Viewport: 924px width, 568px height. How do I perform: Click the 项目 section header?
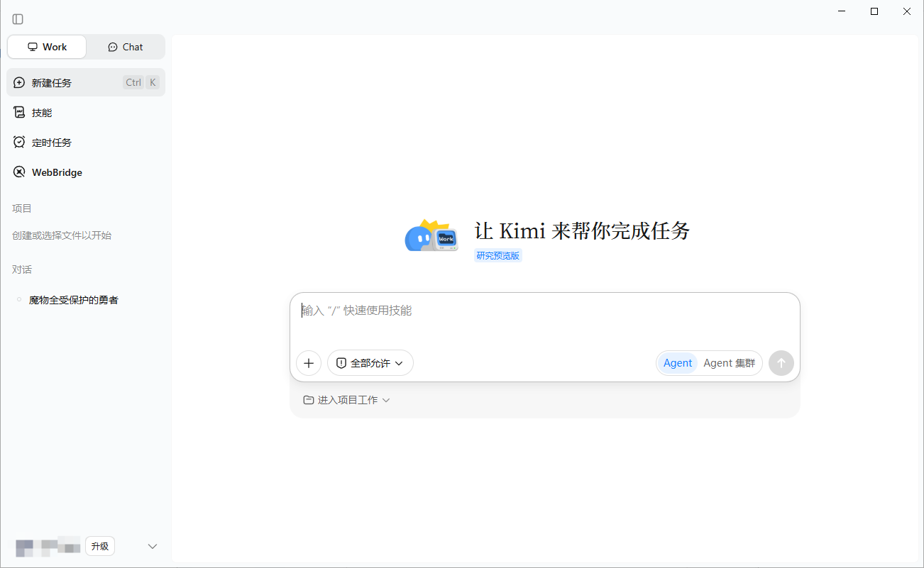(x=22, y=208)
